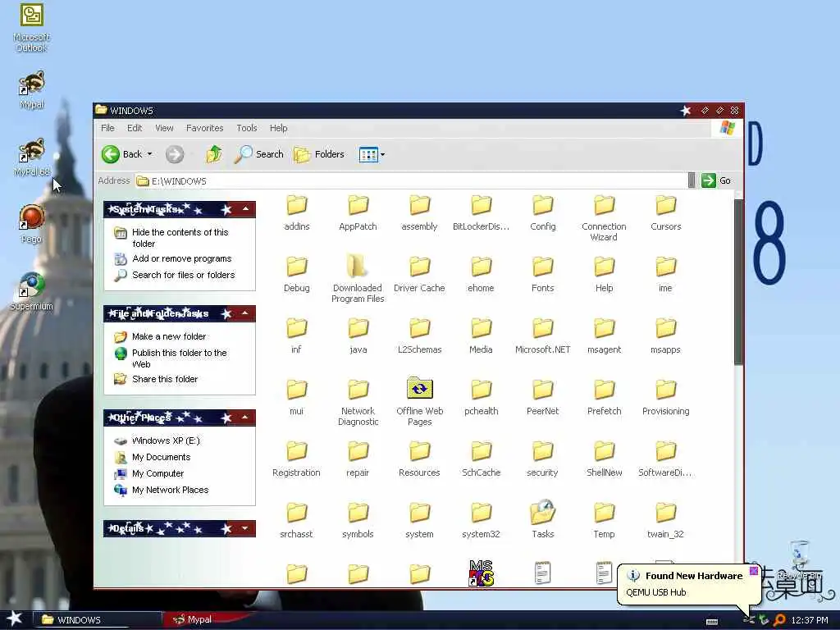Launch the Mypal desktop shortcut

point(32,89)
